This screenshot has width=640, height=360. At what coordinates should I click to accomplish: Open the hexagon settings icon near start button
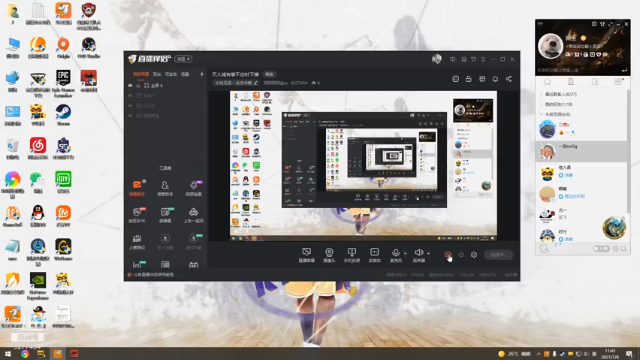click(474, 255)
